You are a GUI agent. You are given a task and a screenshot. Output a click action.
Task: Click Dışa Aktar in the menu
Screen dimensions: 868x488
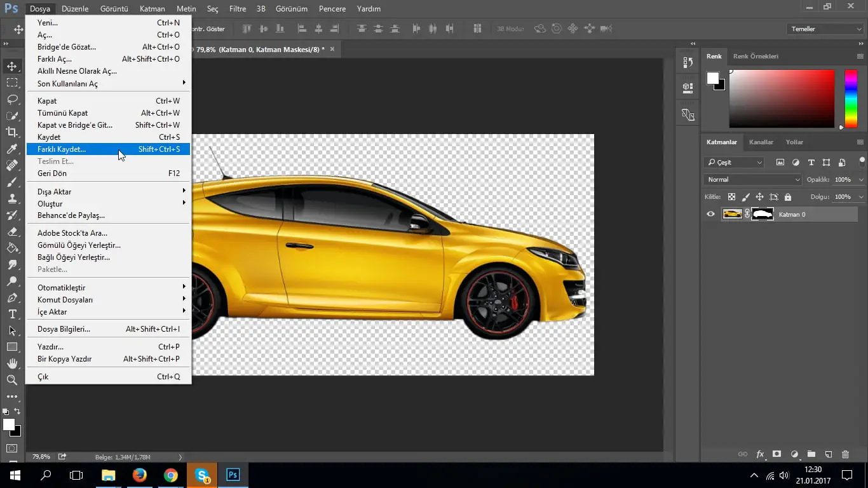point(54,192)
